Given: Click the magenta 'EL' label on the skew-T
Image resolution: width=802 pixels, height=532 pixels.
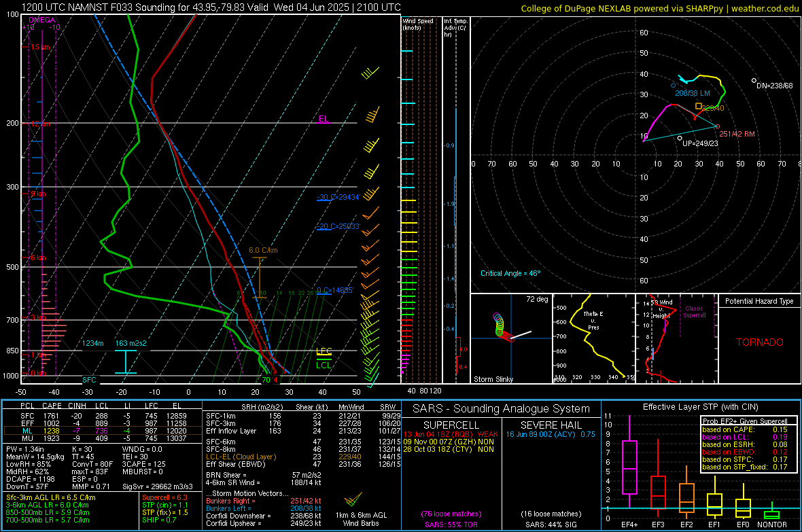Looking at the screenshot, I should (x=324, y=119).
